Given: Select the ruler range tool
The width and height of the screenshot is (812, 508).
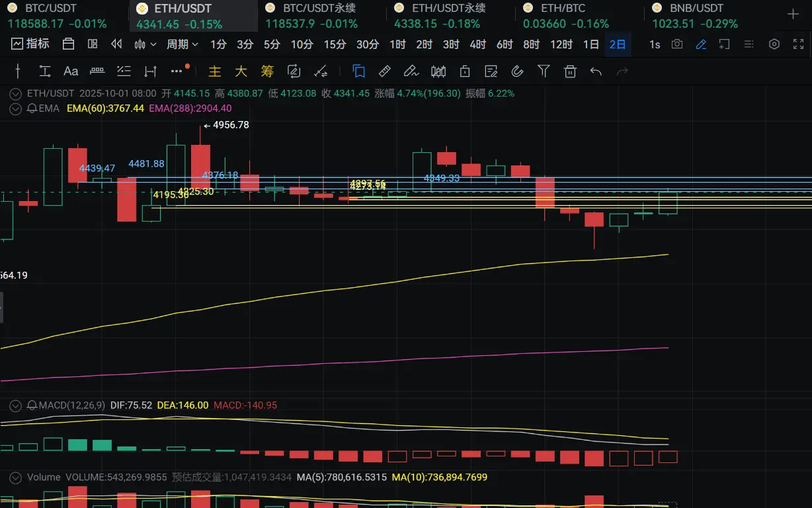Looking at the screenshot, I should pyautogui.click(x=97, y=71).
